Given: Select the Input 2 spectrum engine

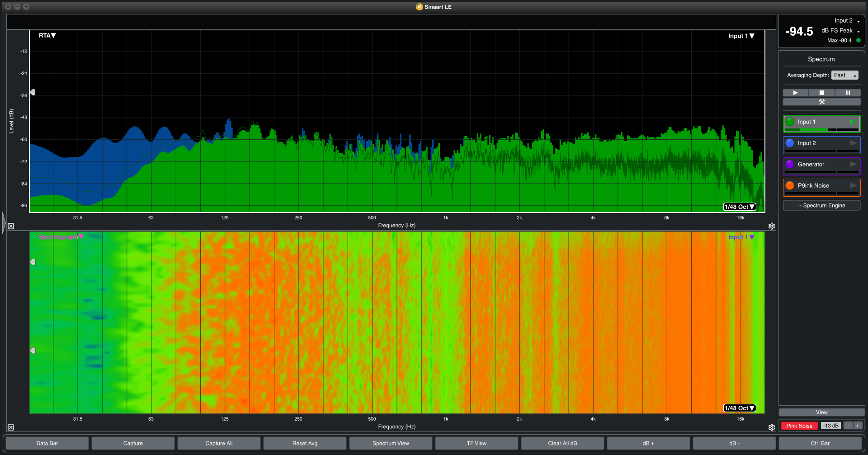Looking at the screenshot, I should pyautogui.click(x=821, y=145).
